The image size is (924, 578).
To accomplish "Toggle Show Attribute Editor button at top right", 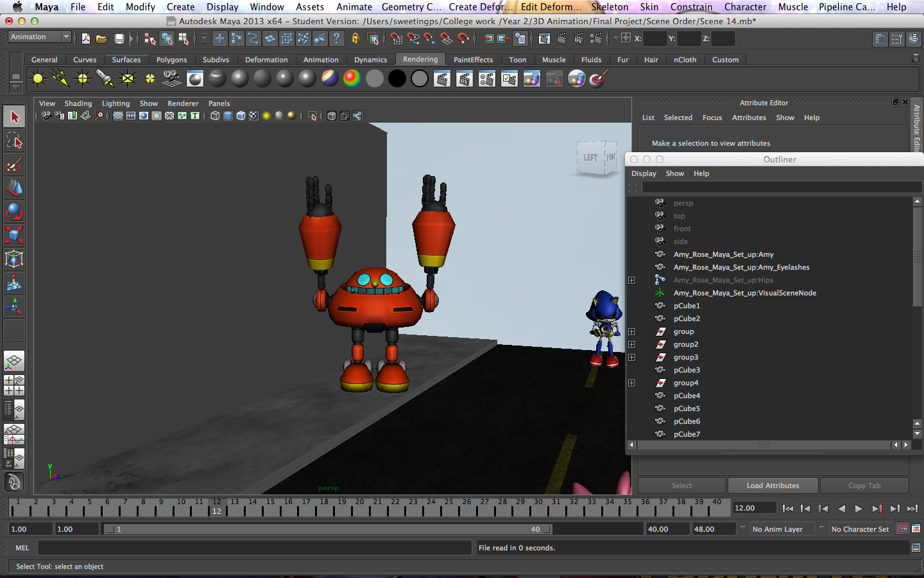I will 880,39.
